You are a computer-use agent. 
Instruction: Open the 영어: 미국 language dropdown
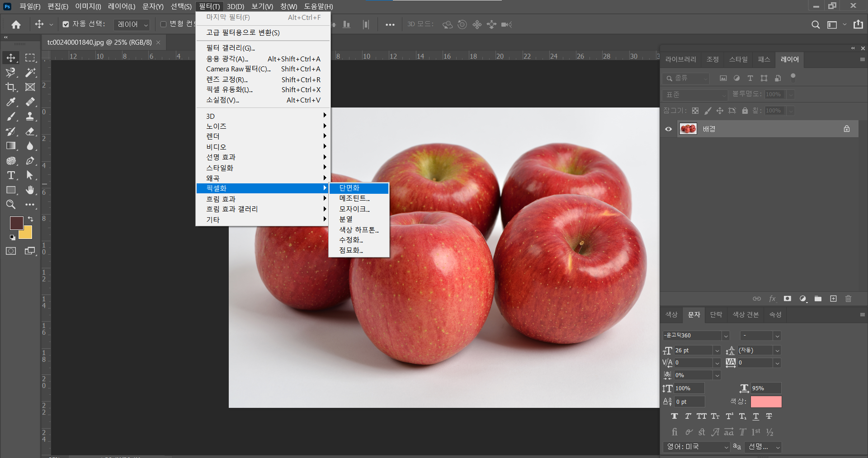pyautogui.click(x=697, y=447)
